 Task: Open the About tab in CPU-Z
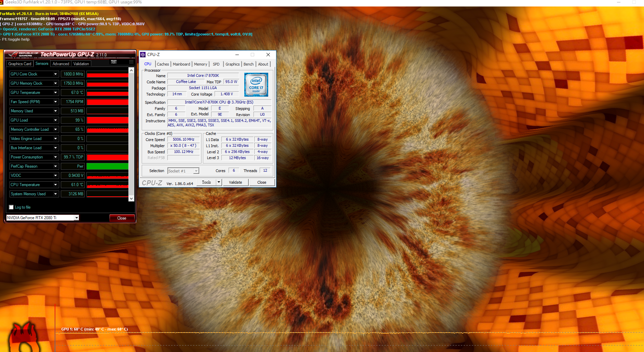[263, 64]
